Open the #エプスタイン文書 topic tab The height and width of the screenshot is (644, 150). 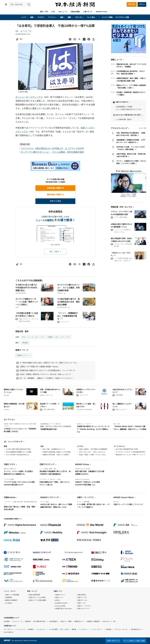point(122,17)
